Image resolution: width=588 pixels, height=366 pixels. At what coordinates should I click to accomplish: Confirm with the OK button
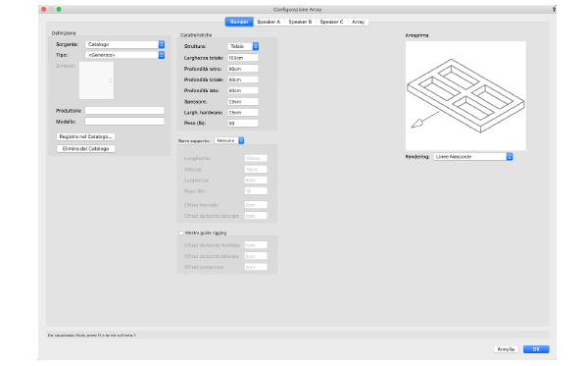pyautogui.click(x=536, y=349)
